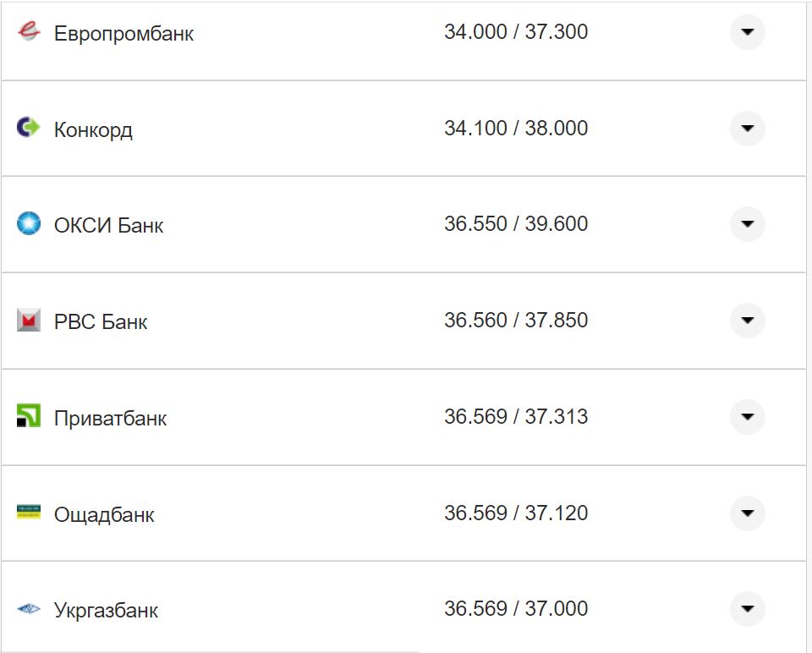Click the РВС Банк red logo icon

(29, 321)
